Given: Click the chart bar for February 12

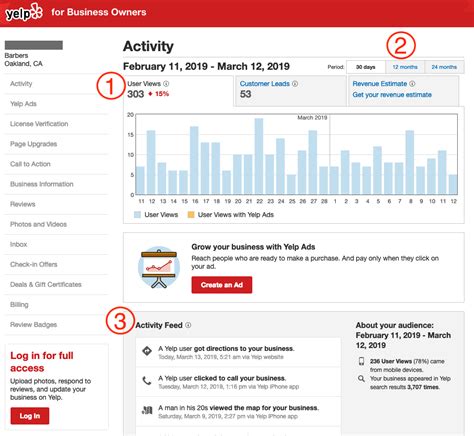Looking at the screenshot, I should 151,162.
